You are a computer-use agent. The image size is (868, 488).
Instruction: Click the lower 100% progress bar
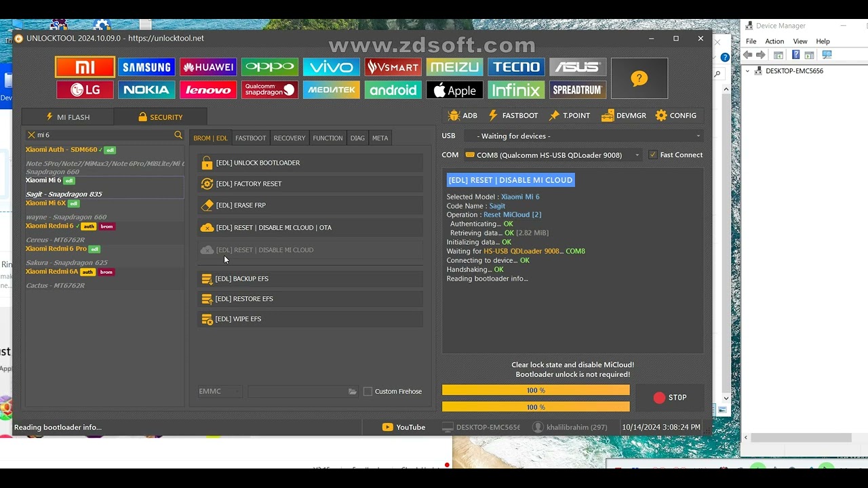click(x=536, y=407)
